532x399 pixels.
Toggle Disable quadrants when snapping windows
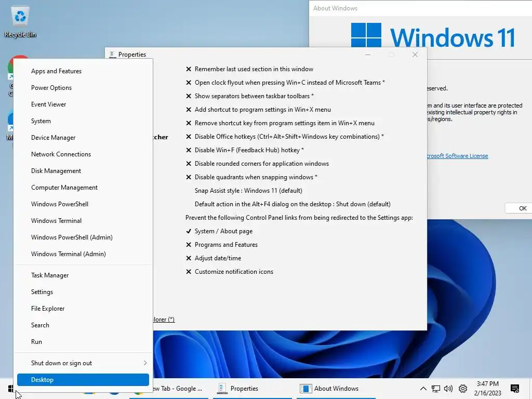click(251, 177)
